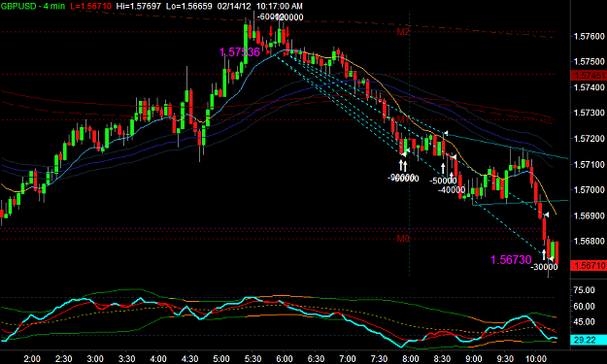The image size is (607, 364).
Task: Click the 9:00 time axis label
Action: [473, 359]
